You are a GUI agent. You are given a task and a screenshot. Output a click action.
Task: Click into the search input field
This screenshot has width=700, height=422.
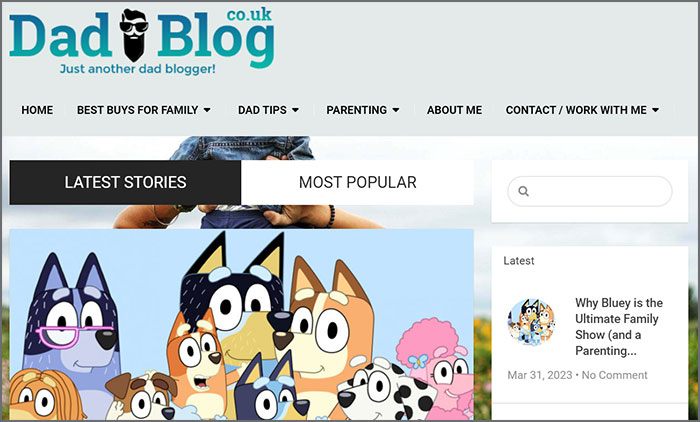click(x=590, y=191)
